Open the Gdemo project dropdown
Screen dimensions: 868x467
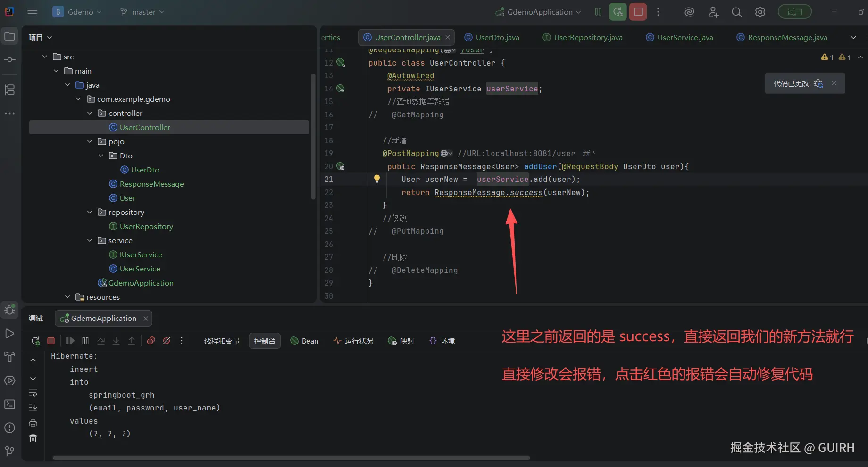(x=77, y=12)
